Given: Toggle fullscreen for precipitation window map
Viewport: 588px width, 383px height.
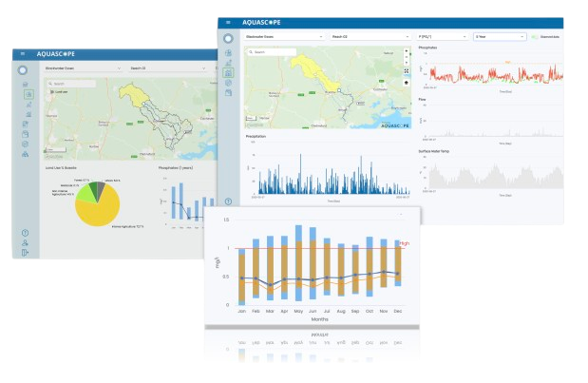Looking at the screenshot, I should coord(407,71).
